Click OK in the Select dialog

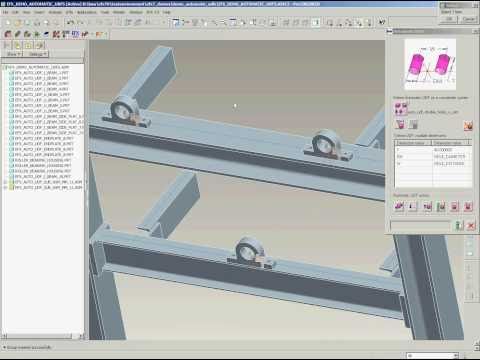[449, 19]
